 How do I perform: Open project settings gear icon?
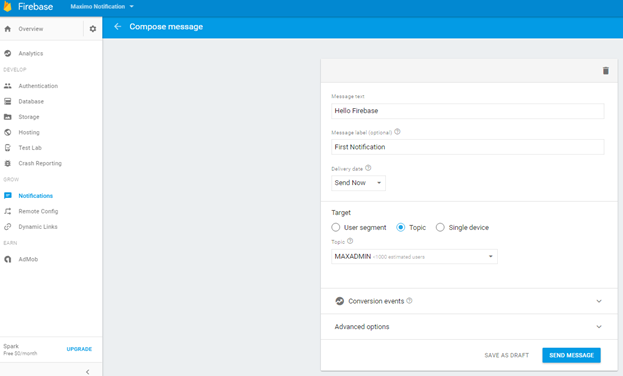pos(93,29)
